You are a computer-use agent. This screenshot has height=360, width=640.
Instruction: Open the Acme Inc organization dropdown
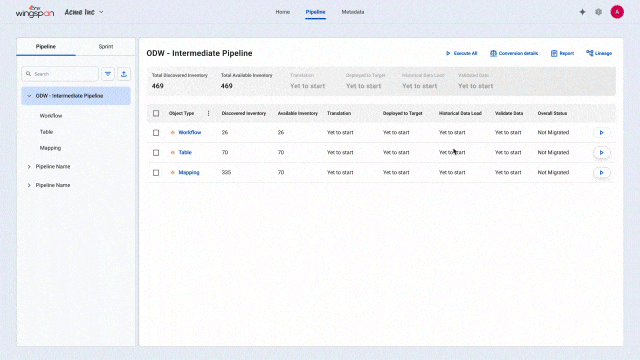(x=84, y=12)
